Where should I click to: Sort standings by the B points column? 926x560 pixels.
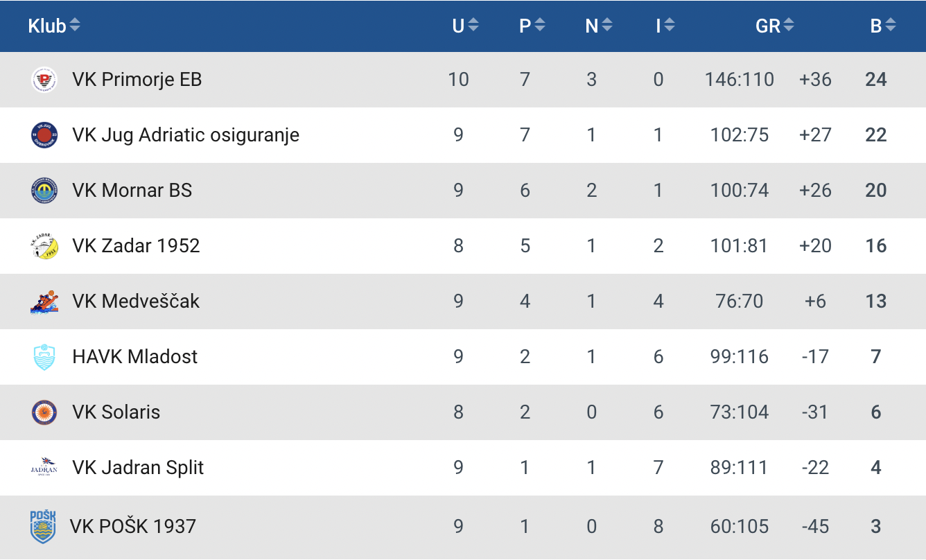point(882,26)
